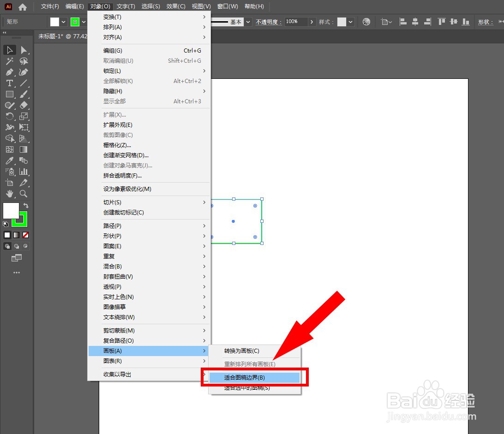The image size is (504, 434).
Task: Choose 转换为画板(C) in submenu
Action: 255,351
